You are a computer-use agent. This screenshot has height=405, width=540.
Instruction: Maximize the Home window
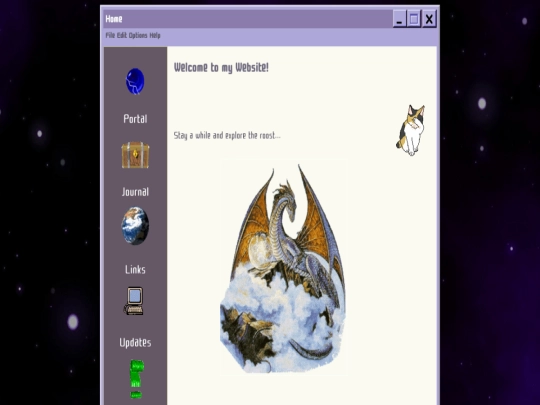[414, 19]
